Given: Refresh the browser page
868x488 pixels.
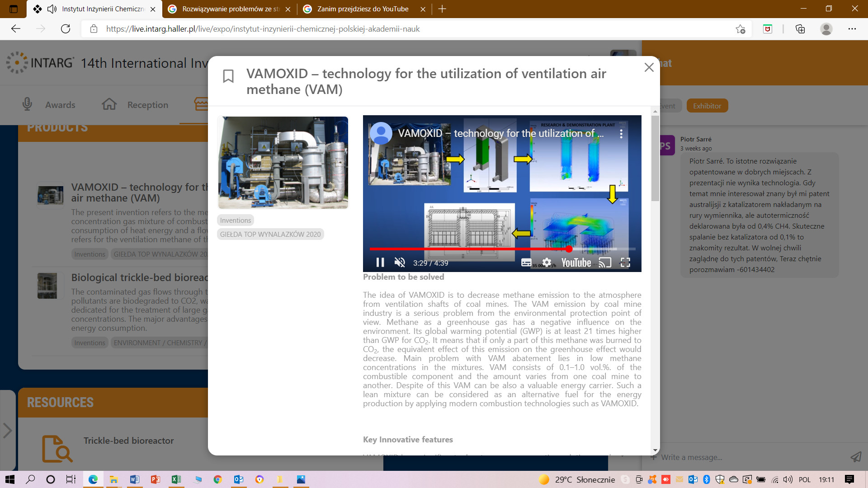Looking at the screenshot, I should [x=66, y=29].
